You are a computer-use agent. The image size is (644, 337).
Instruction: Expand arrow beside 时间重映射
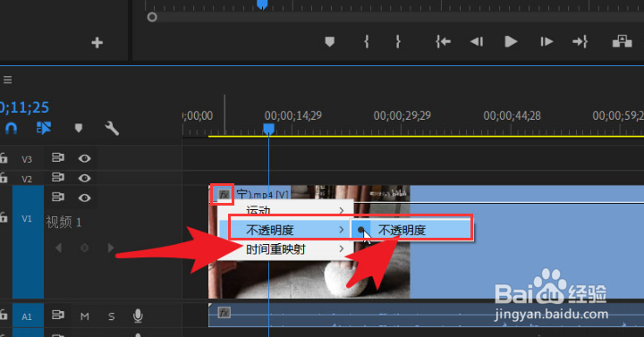(x=342, y=249)
